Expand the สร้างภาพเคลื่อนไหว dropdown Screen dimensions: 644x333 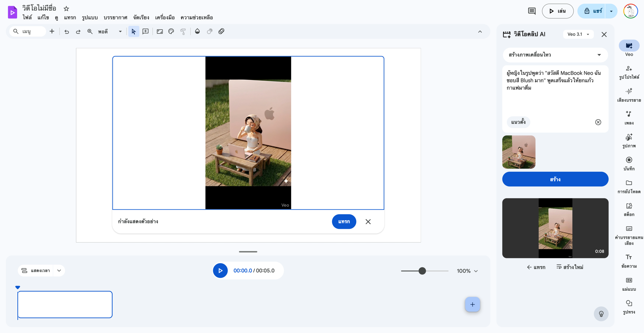coord(555,55)
